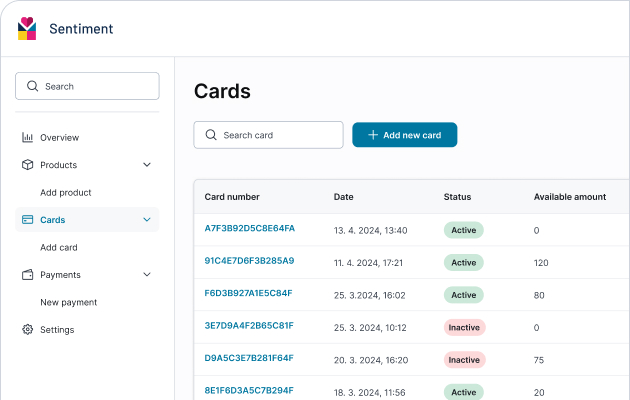Viewport: 630px width, 400px height.
Task: Click the Add new card button
Action: pos(405,135)
